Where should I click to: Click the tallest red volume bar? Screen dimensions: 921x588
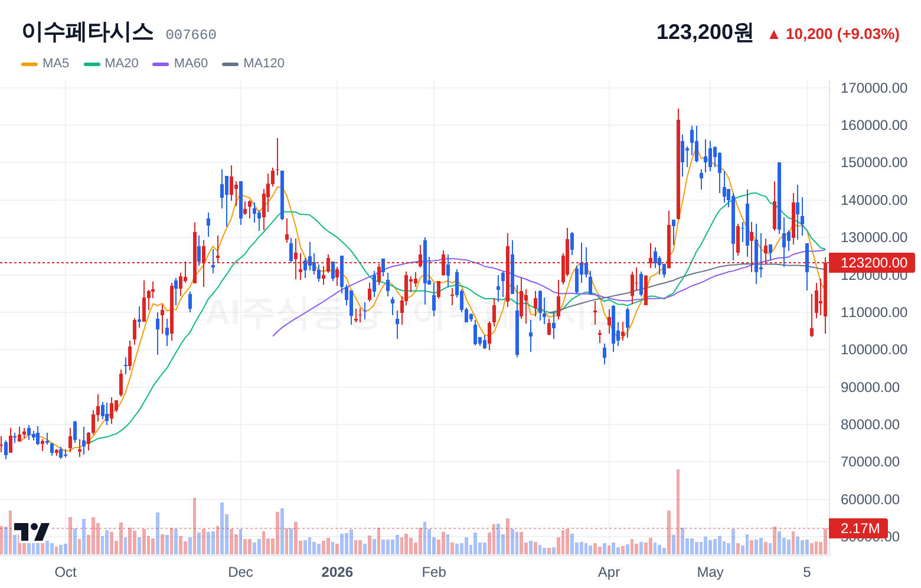678,512
